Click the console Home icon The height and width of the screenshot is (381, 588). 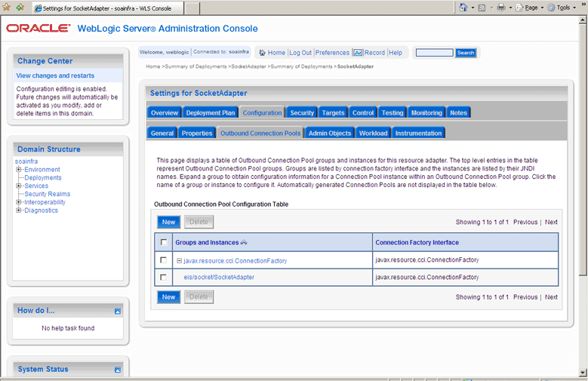[x=263, y=53]
